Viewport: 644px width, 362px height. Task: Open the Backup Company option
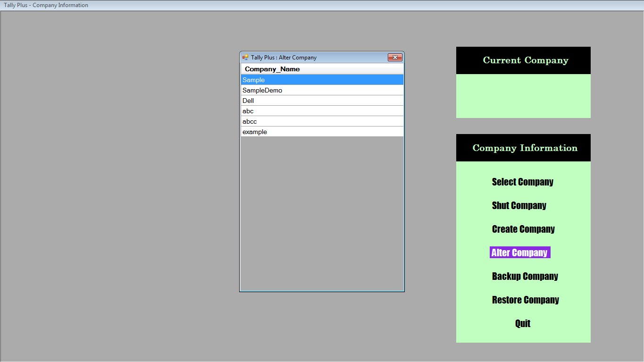tap(525, 276)
